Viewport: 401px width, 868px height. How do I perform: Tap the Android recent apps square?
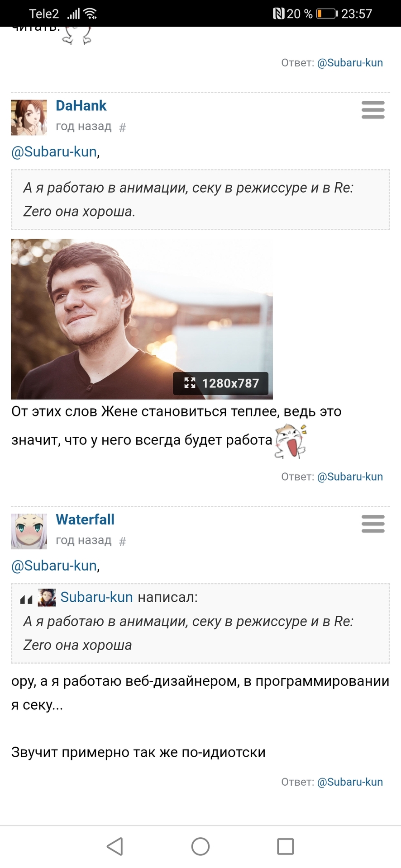(x=285, y=846)
